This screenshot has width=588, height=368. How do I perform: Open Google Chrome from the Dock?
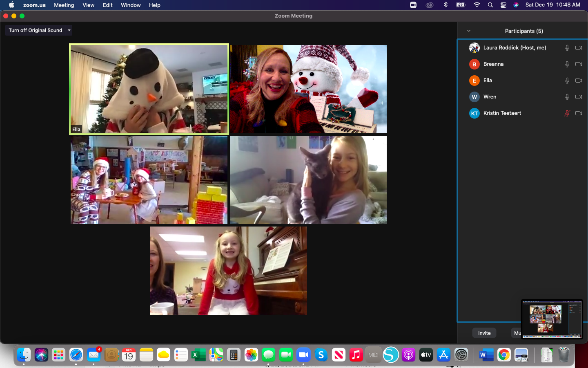point(504,355)
